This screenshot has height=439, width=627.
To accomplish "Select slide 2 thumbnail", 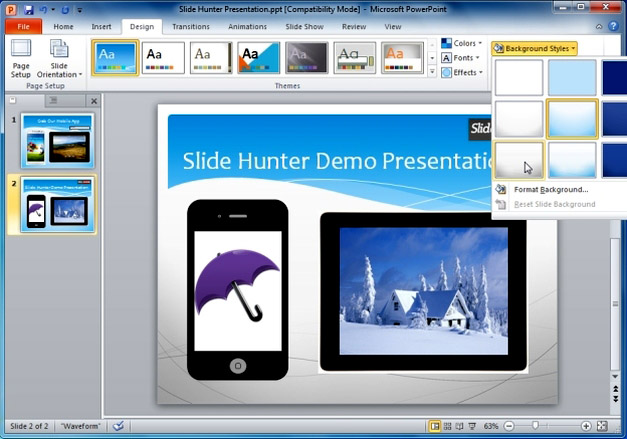I will point(58,205).
